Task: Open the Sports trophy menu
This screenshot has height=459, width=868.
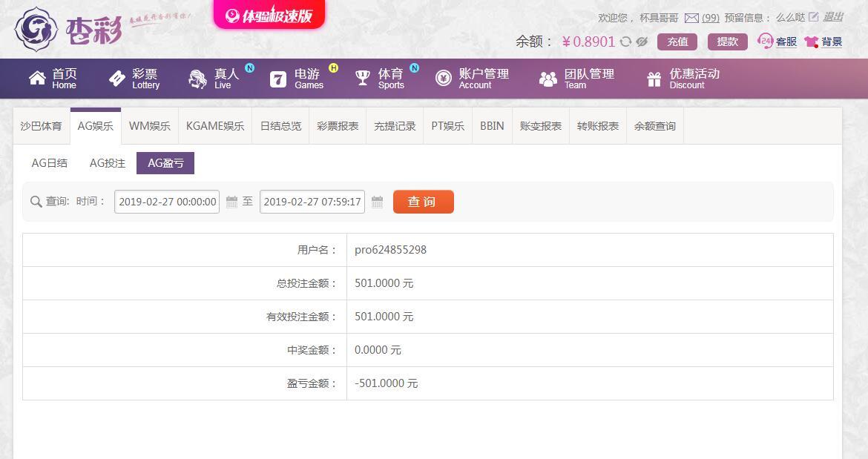Action: tap(363, 78)
